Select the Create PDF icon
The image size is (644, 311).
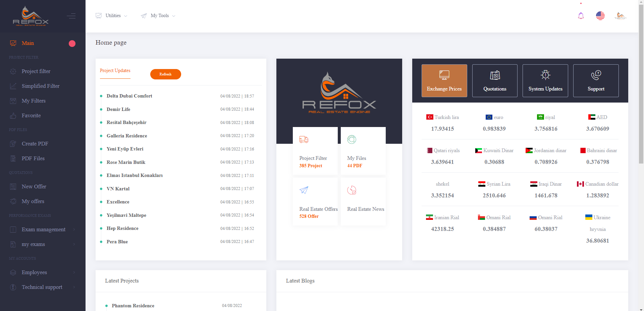(13, 144)
